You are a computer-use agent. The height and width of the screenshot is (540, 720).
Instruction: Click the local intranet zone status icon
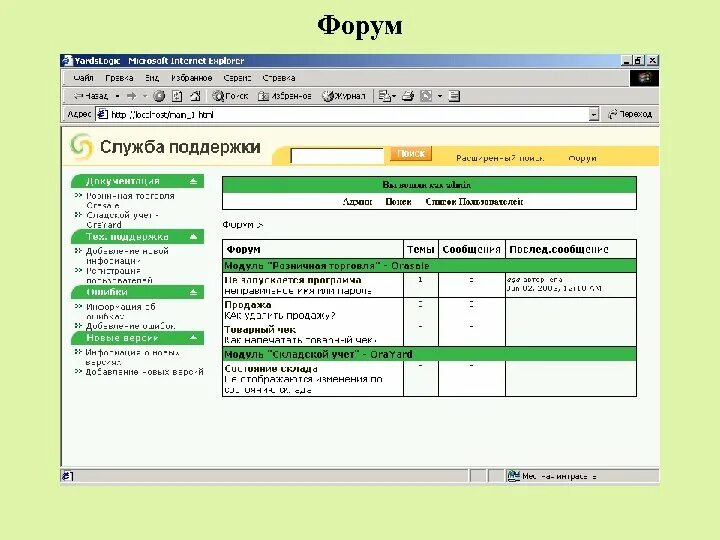(513, 476)
